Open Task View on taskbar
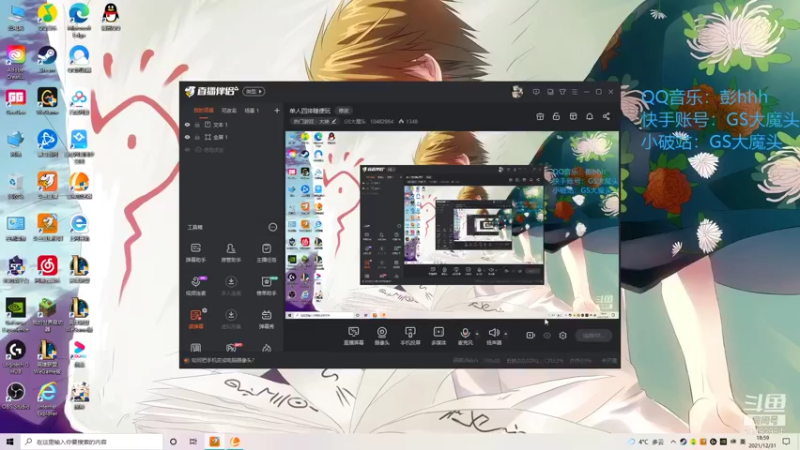The height and width of the screenshot is (450, 800). tap(193, 441)
